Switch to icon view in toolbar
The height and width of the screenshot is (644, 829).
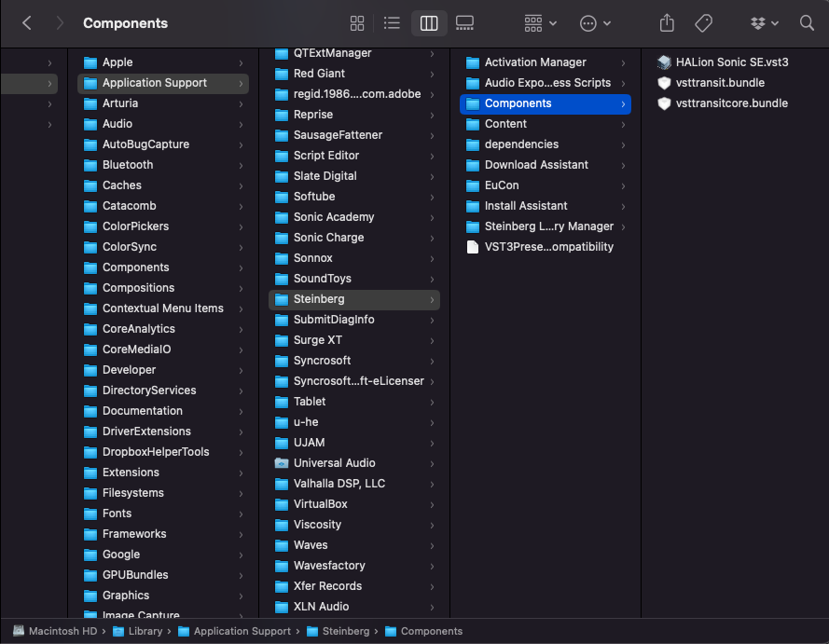click(x=357, y=23)
